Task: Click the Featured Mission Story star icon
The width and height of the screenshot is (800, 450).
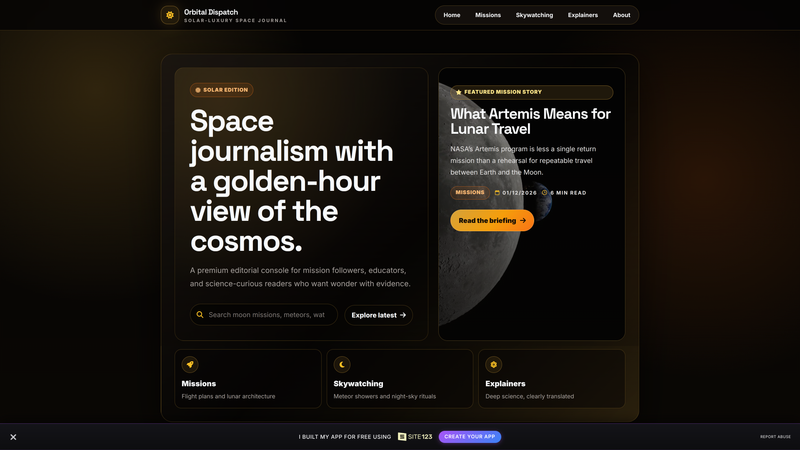Action: 459,92
